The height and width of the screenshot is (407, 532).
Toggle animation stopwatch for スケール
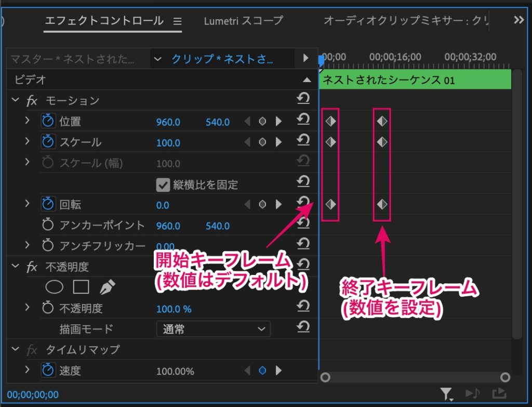[48, 141]
